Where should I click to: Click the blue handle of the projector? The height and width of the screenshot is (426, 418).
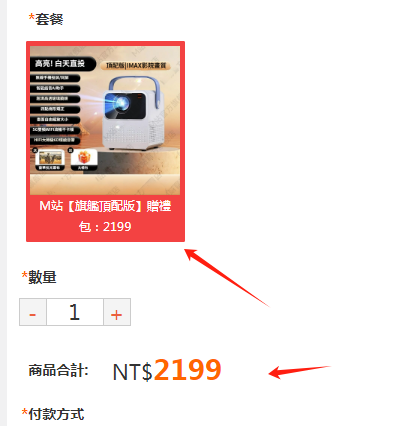(135, 87)
